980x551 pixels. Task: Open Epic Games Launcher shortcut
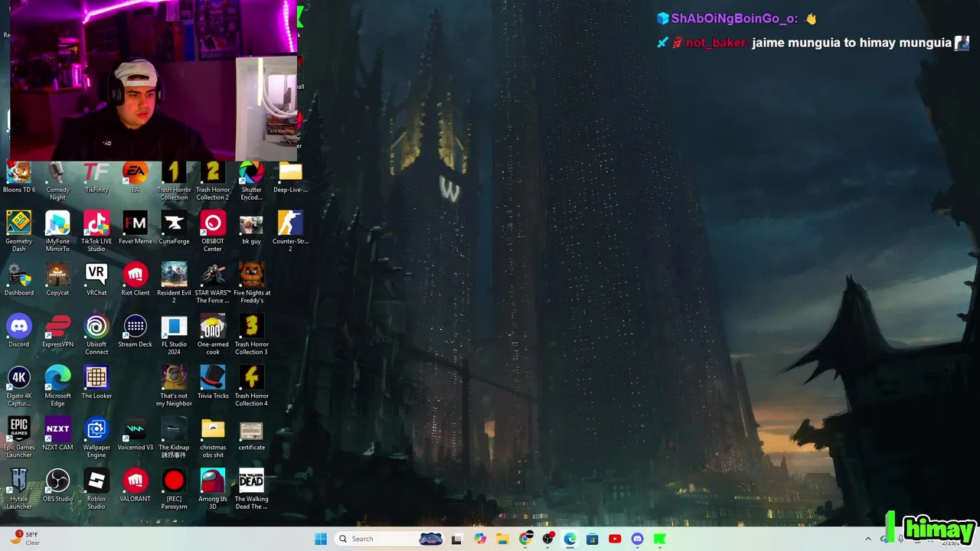[19, 437]
